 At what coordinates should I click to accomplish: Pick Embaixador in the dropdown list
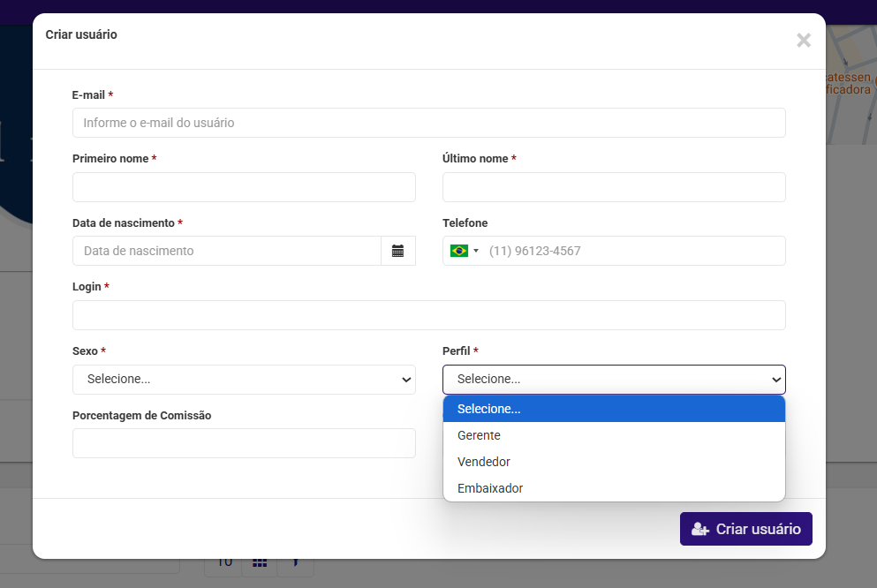490,488
